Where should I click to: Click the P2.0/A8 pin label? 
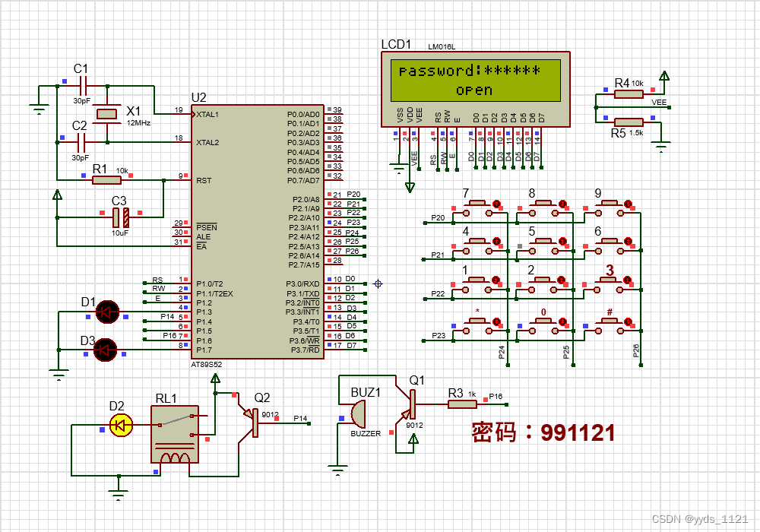[x=306, y=199]
